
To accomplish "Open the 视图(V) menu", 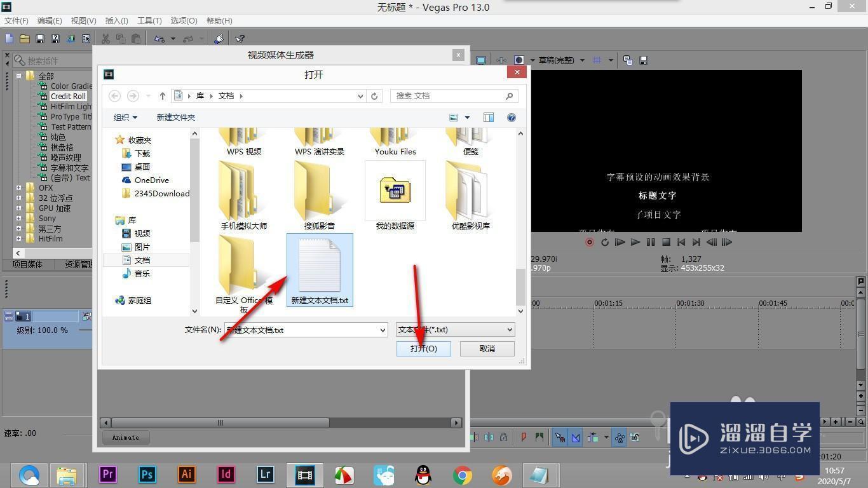I will coord(83,21).
